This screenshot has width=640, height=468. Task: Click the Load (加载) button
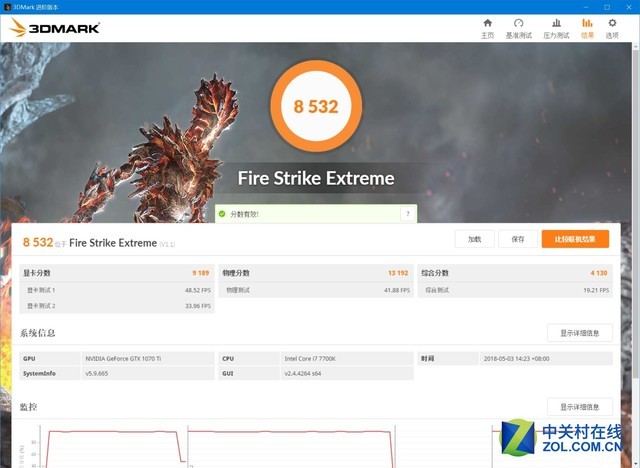tap(474, 239)
